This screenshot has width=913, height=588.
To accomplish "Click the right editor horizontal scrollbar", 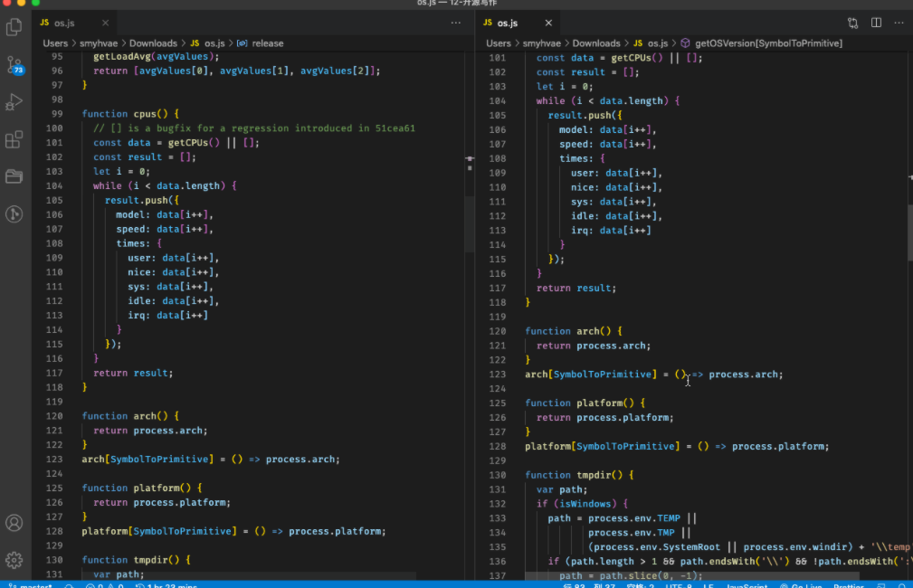I will 691,576.
